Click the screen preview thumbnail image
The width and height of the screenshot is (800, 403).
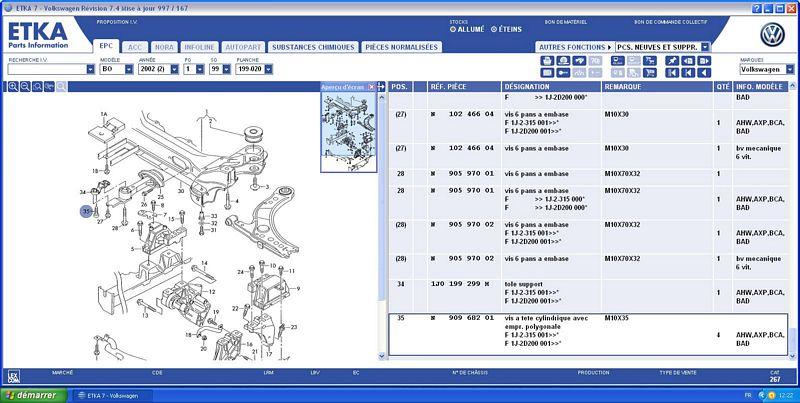click(x=348, y=132)
